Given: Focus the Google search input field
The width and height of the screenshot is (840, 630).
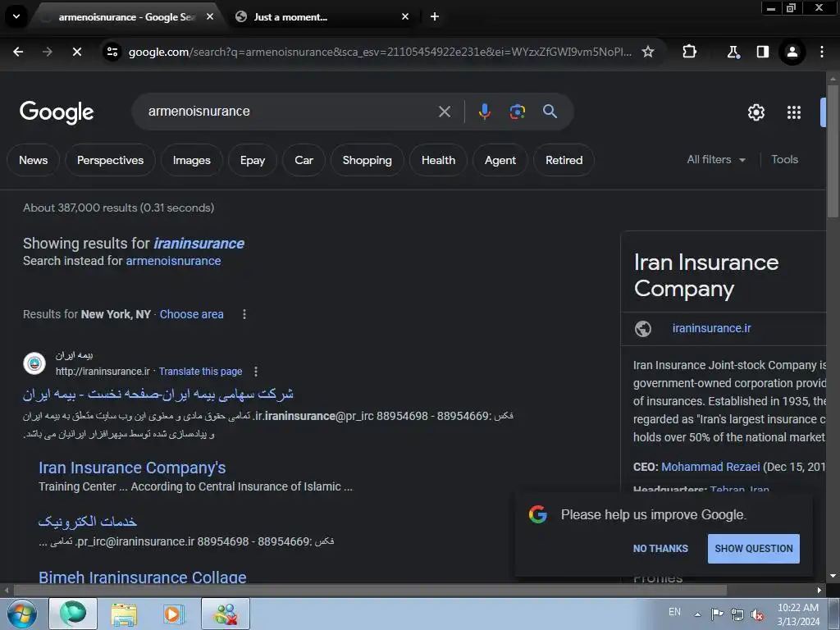Looking at the screenshot, I should click(x=290, y=112).
